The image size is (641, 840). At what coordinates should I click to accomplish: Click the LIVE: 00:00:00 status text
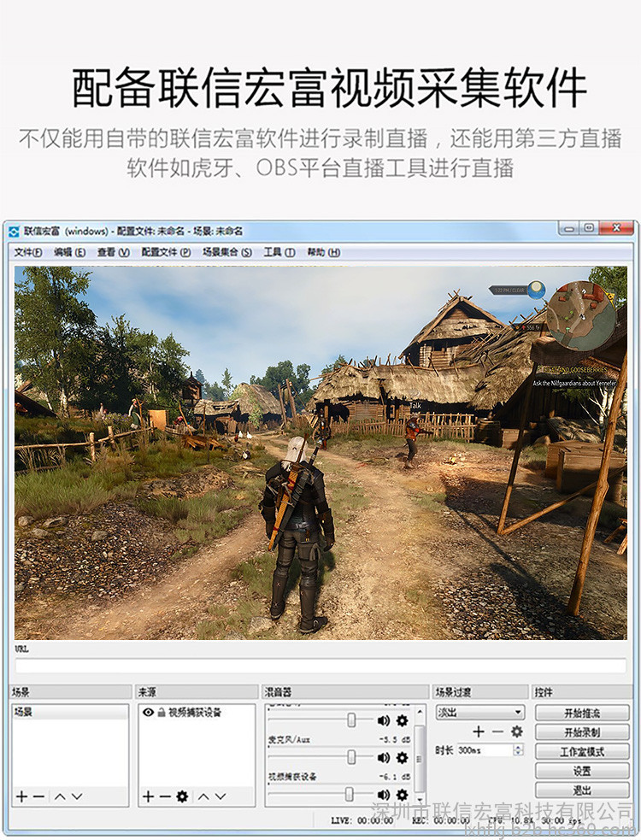click(x=362, y=820)
